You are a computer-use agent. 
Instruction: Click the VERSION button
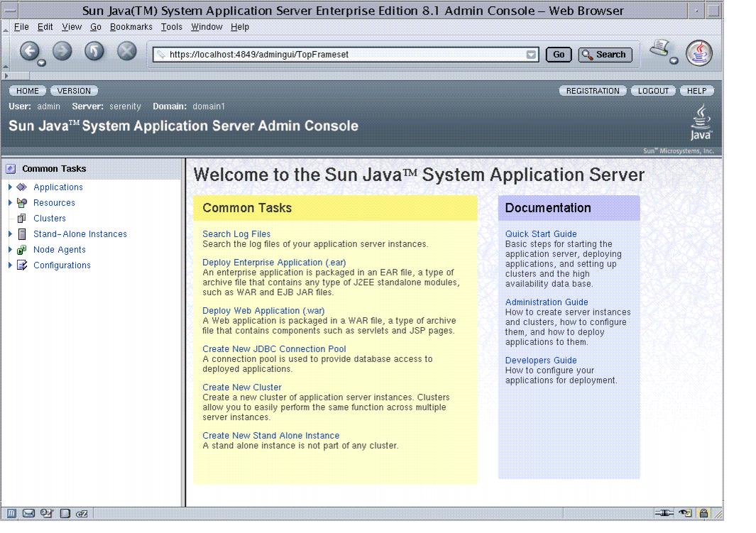pyautogui.click(x=74, y=91)
